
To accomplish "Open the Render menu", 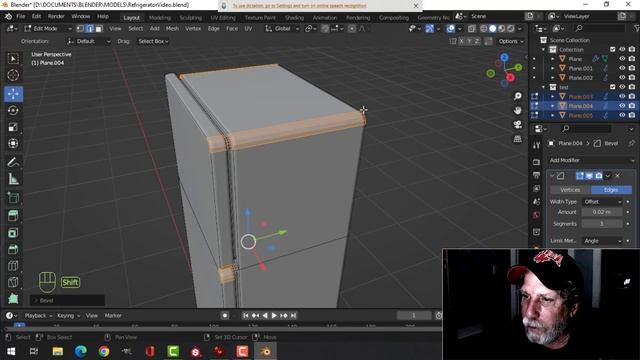I will coord(56,16).
